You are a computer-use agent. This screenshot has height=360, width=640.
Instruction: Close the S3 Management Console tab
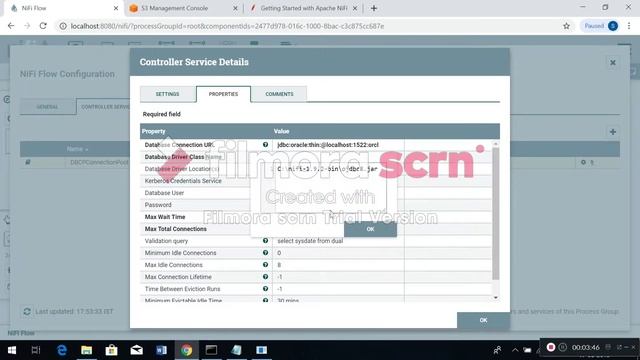click(x=235, y=8)
